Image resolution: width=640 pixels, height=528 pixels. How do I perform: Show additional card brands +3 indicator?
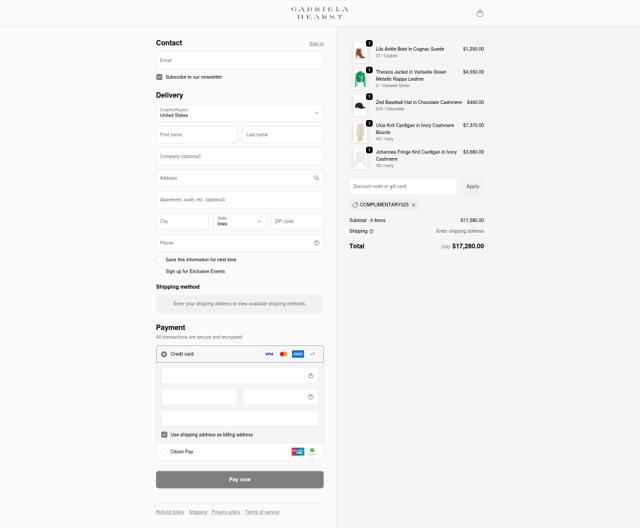pos(312,354)
